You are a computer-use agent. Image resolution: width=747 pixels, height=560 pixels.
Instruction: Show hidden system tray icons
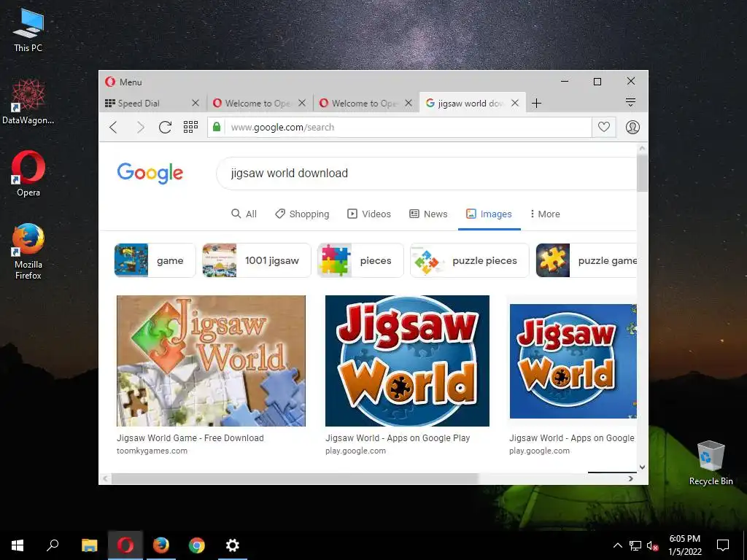point(617,545)
